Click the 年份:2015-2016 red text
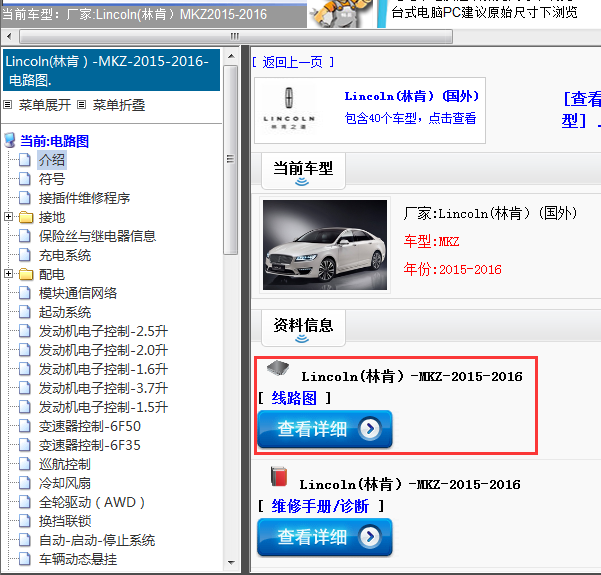This screenshot has width=601, height=575. click(452, 269)
